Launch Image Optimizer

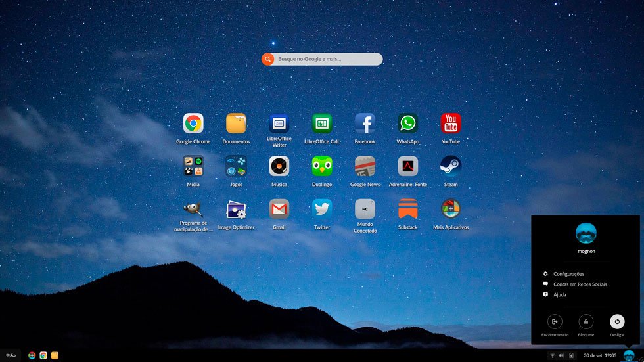coord(236,210)
